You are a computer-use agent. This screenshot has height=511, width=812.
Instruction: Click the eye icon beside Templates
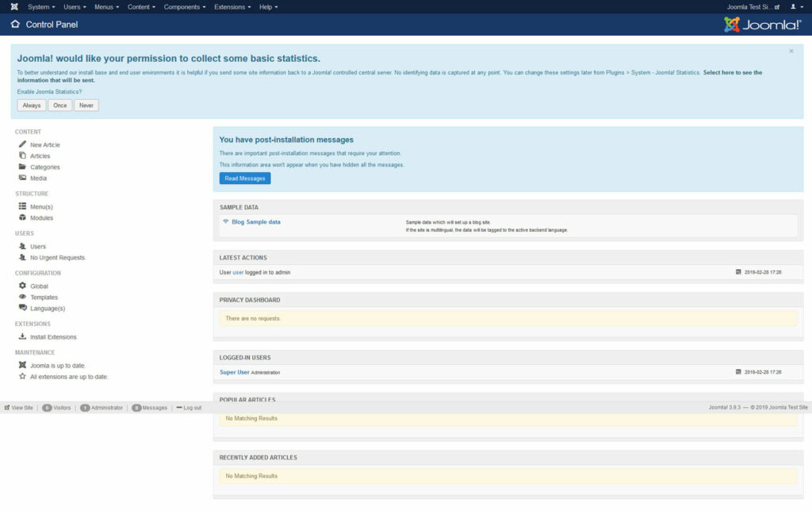point(22,297)
